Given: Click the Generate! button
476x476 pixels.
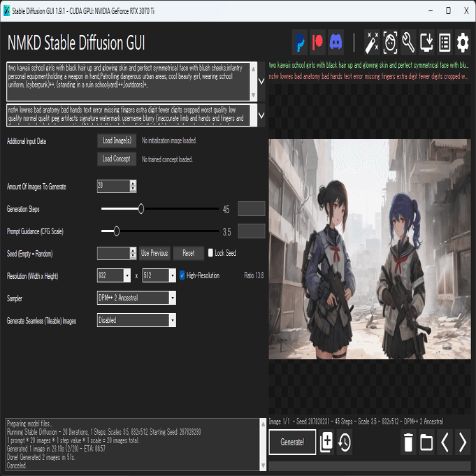Looking at the screenshot, I should pos(292,442).
